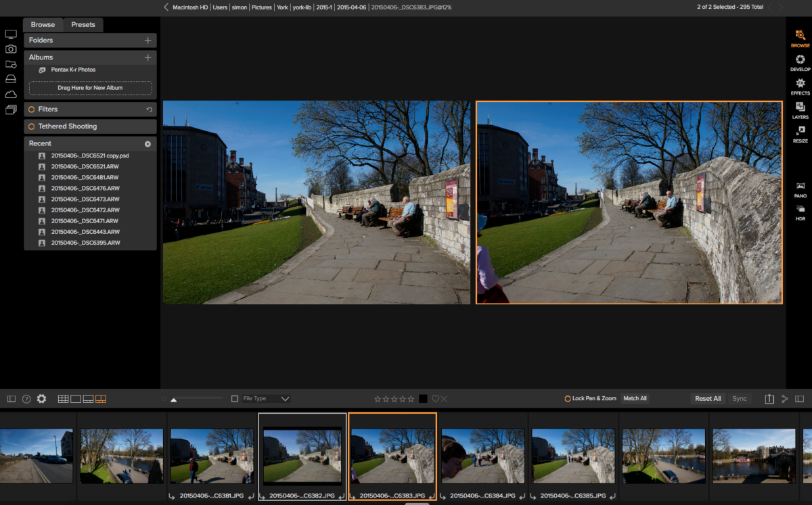Collapse the Albums pane
Viewport: 812px width, 505px height.
pyautogui.click(x=90, y=57)
